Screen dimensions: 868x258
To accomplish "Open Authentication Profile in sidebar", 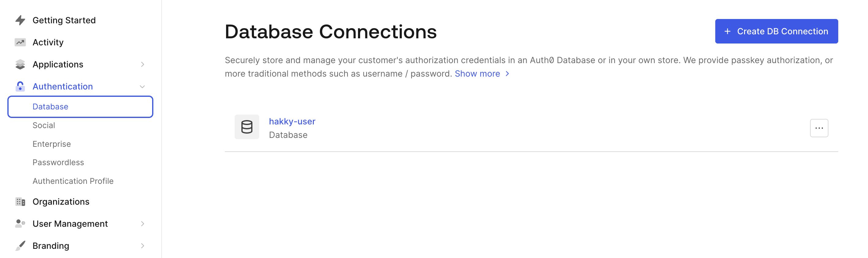I will point(73,181).
